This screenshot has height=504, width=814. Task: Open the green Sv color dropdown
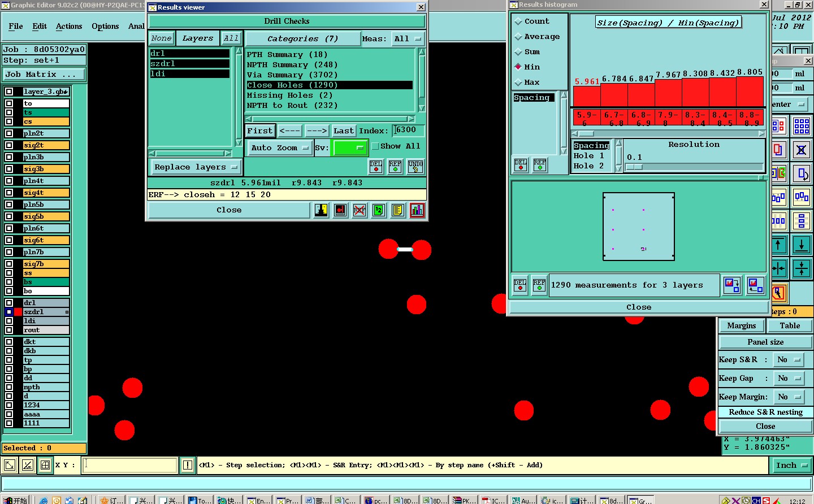pos(350,147)
